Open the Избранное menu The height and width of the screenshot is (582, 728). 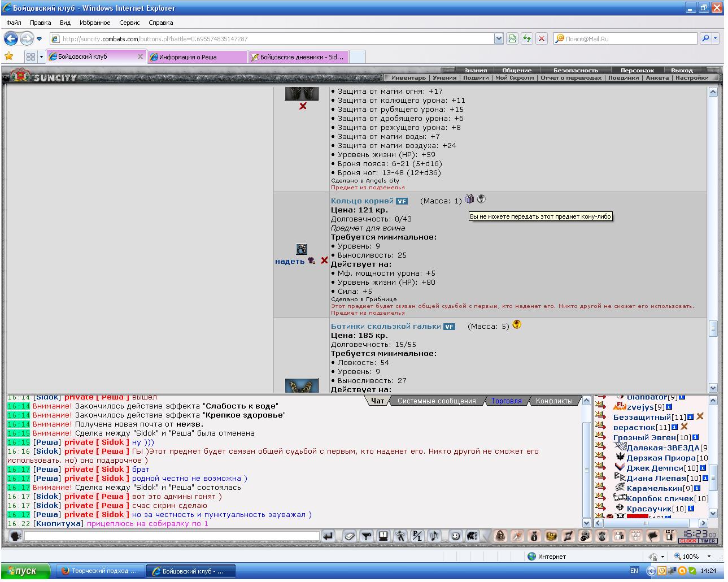pyautogui.click(x=95, y=23)
